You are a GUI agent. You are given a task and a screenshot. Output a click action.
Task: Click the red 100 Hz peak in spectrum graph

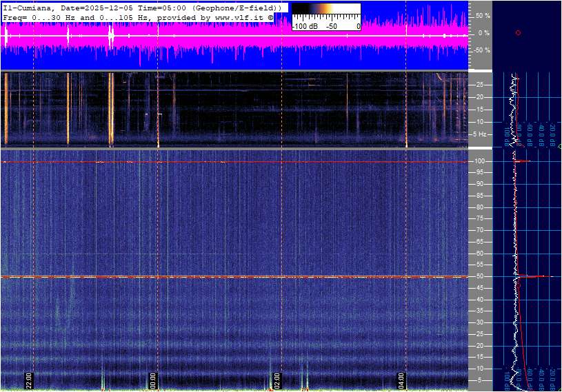pos(524,161)
